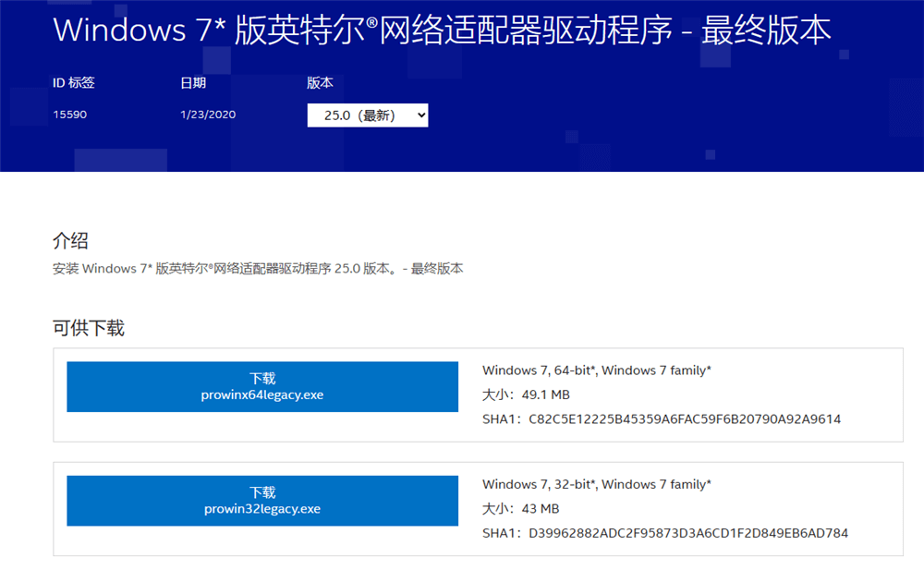Click the ID value 15590
924x570 pixels.
point(67,115)
